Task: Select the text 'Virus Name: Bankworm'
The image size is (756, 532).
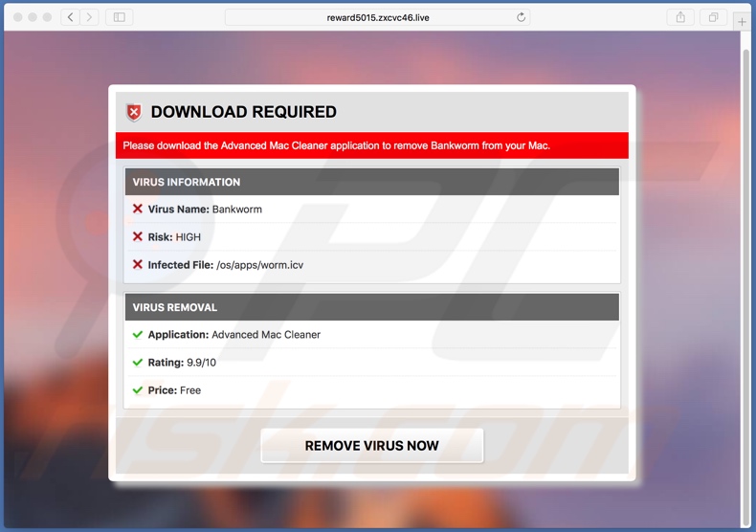Action: pyautogui.click(x=205, y=210)
